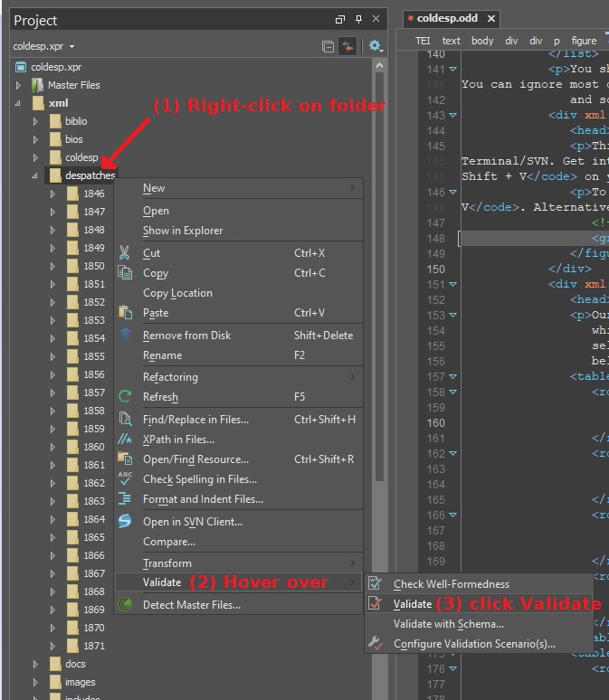Click Detect Master Files in context menu
Screen dimensions: 609x700
(191, 604)
